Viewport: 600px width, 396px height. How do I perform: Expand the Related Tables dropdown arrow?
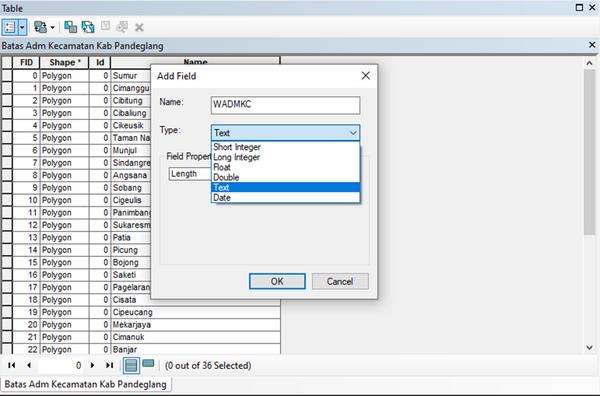coord(53,27)
